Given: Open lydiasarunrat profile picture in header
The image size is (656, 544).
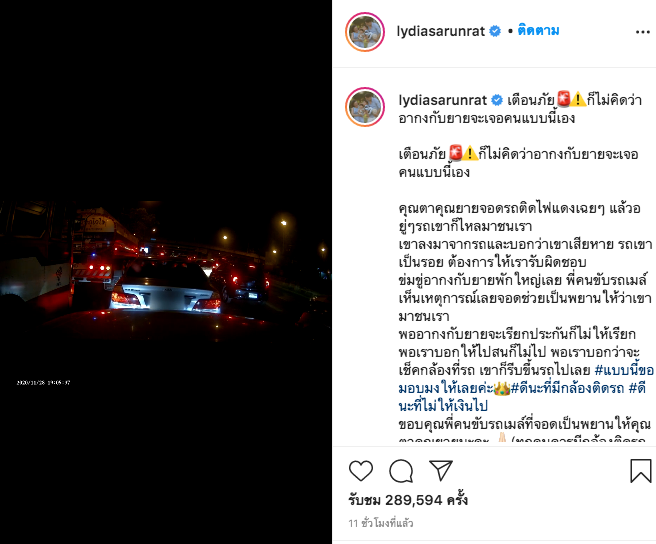Looking at the screenshot, I should point(365,32).
